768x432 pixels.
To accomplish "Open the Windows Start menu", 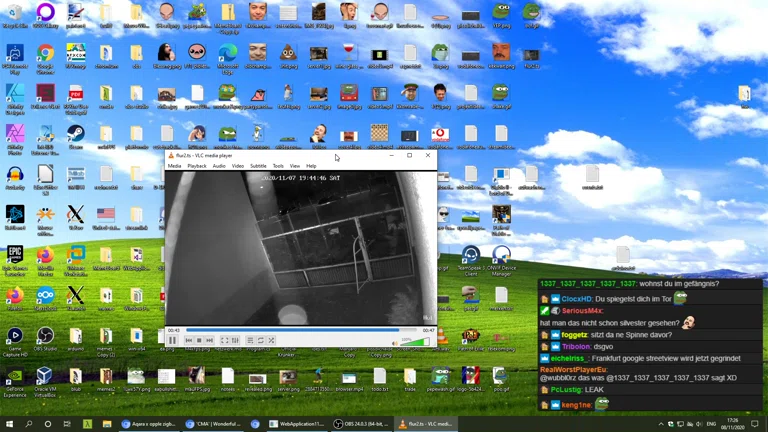I will pyautogui.click(x=9, y=424).
